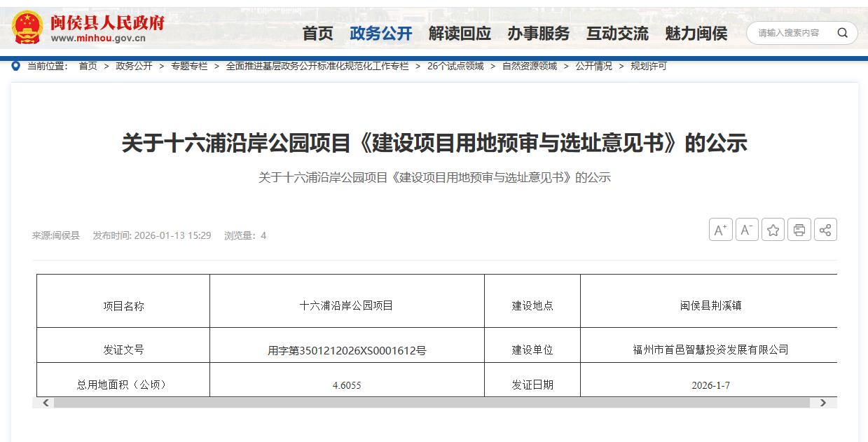Screen dimensions: 868x442
Task: Open the share icon options
Action: (x=825, y=230)
